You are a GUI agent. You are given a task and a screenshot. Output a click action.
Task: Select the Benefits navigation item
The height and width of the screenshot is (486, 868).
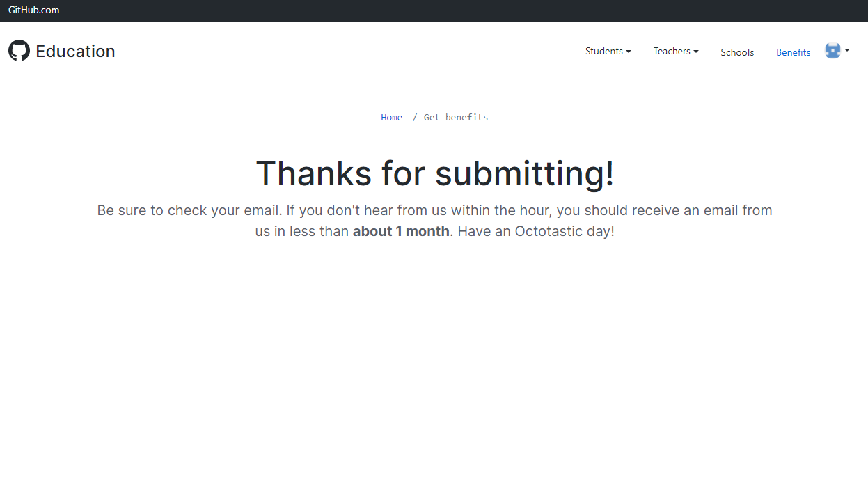pyautogui.click(x=793, y=52)
